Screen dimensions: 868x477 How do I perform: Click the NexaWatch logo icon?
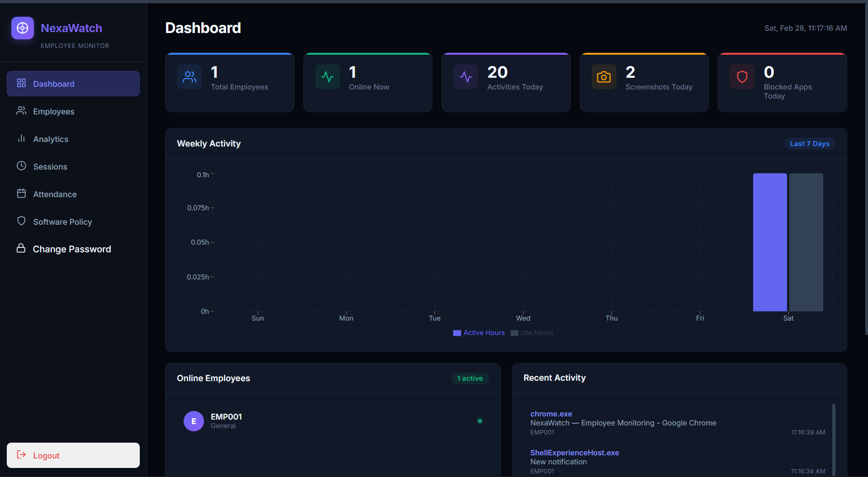click(22, 28)
